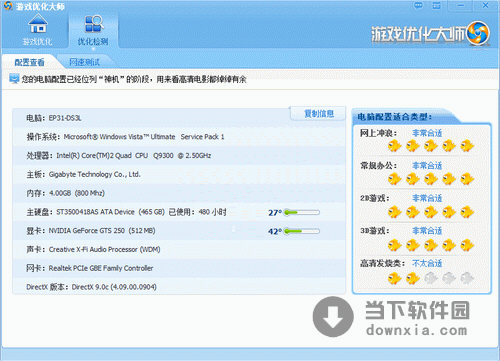Click the monitor icon beside the config message

coord(14,79)
